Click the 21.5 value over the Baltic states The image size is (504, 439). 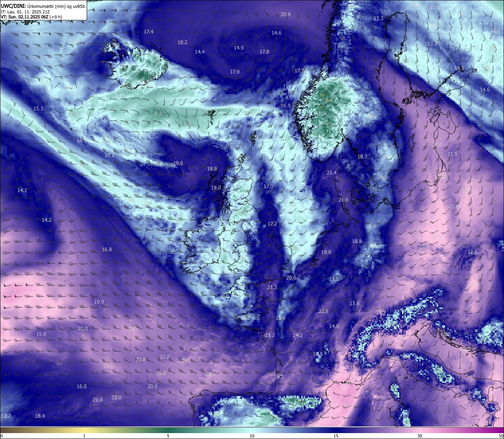click(452, 154)
